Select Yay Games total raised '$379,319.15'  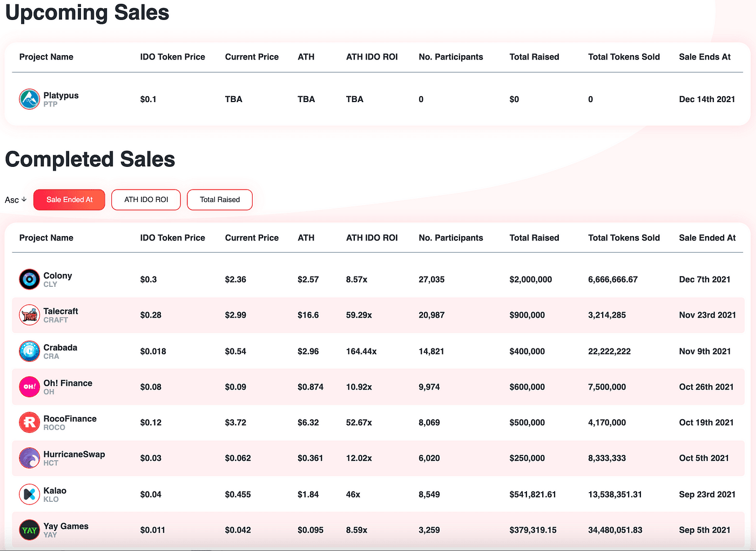point(533,530)
